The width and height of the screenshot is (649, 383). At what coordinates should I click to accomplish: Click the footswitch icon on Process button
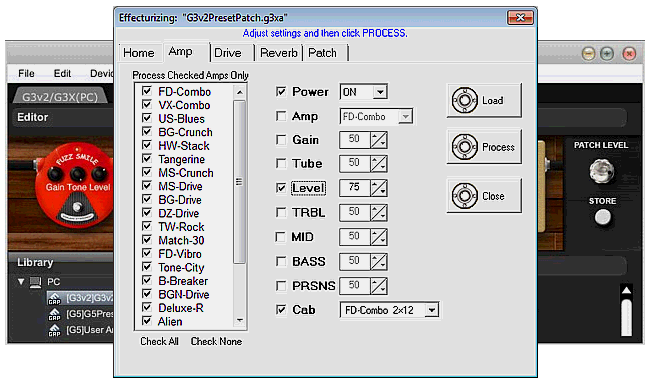(464, 147)
